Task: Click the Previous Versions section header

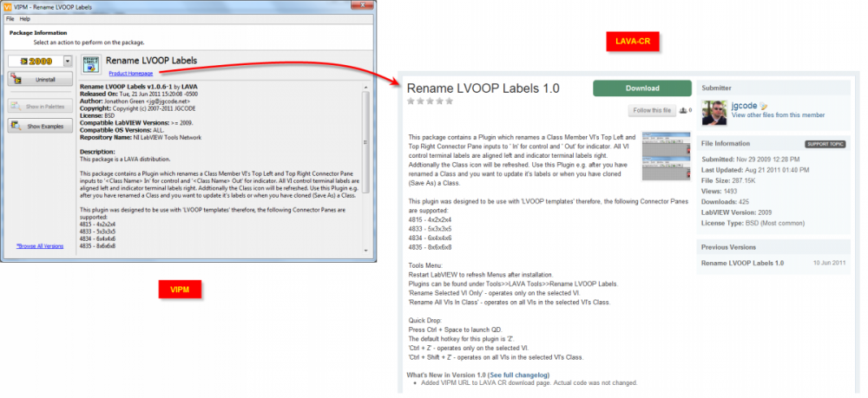Action: (773, 247)
